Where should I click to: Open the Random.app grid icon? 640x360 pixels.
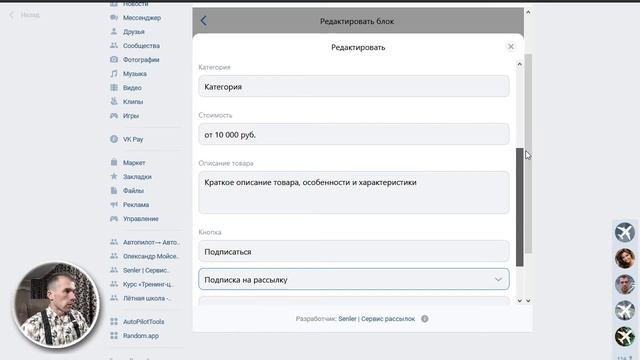114,336
